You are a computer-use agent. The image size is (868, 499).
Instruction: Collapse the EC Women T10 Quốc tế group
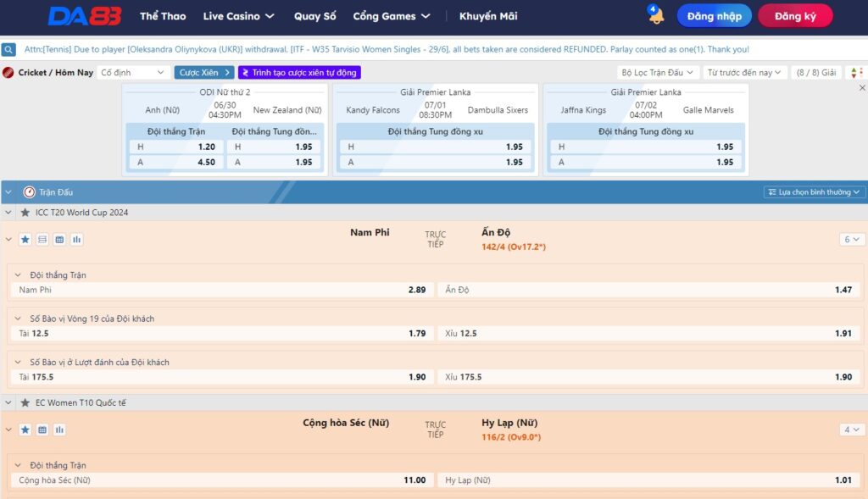8,402
